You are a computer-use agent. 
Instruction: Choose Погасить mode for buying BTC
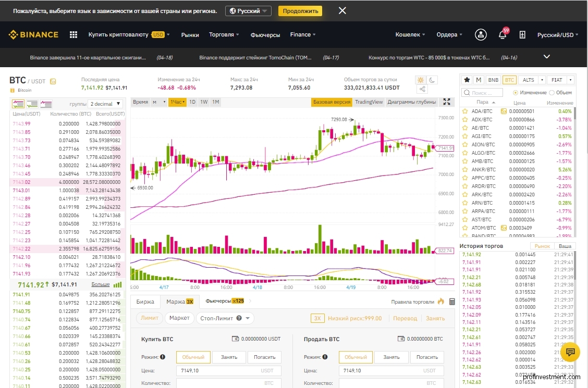[264, 357]
